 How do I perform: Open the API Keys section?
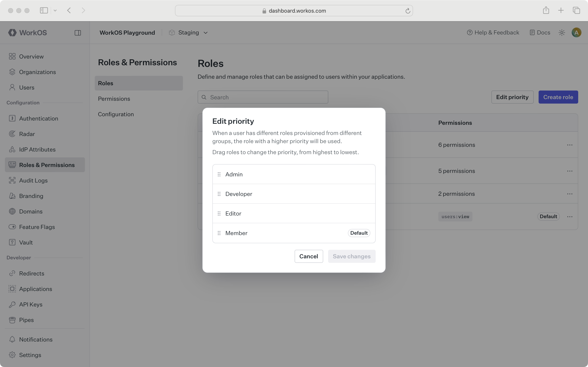click(31, 304)
